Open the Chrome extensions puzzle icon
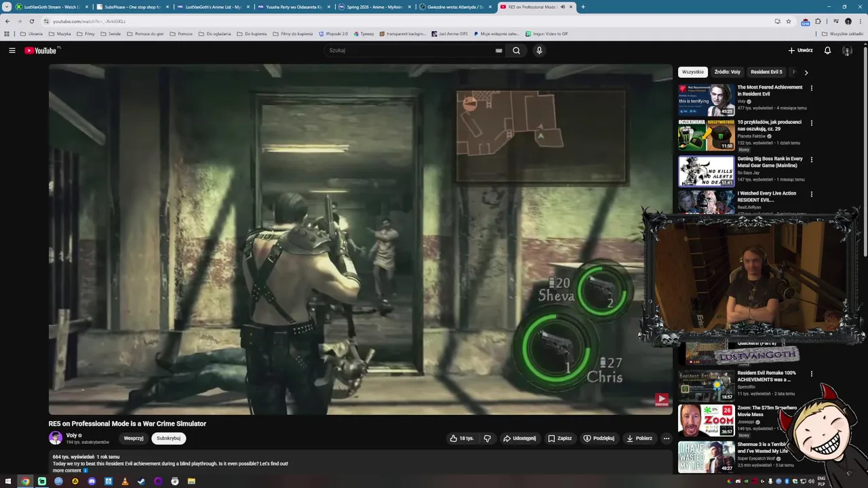Viewport: 868px width, 488px height. tap(818, 21)
